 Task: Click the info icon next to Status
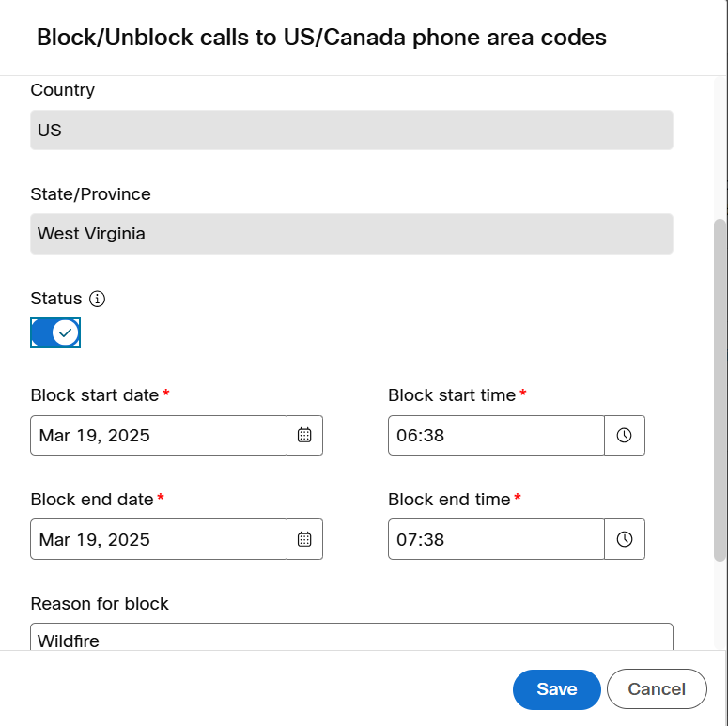[97, 299]
